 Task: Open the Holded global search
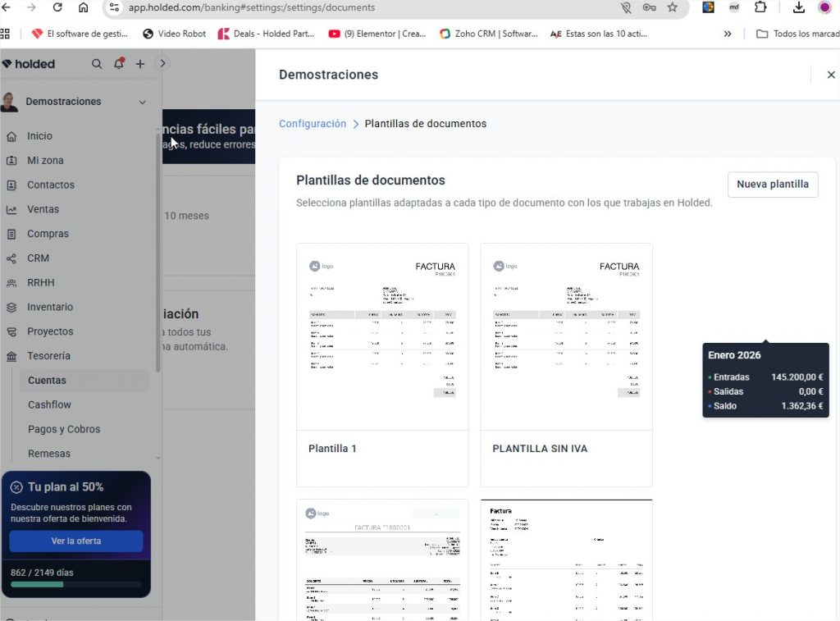(x=97, y=63)
